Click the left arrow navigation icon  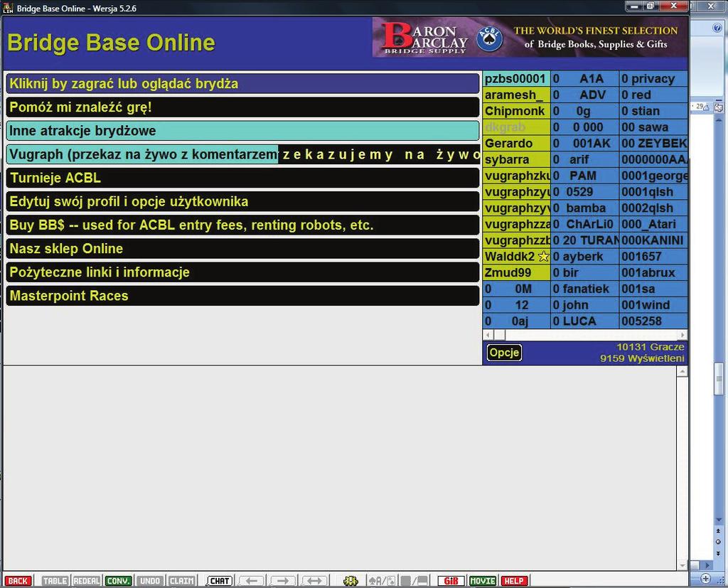pyautogui.click(x=251, y=581)
